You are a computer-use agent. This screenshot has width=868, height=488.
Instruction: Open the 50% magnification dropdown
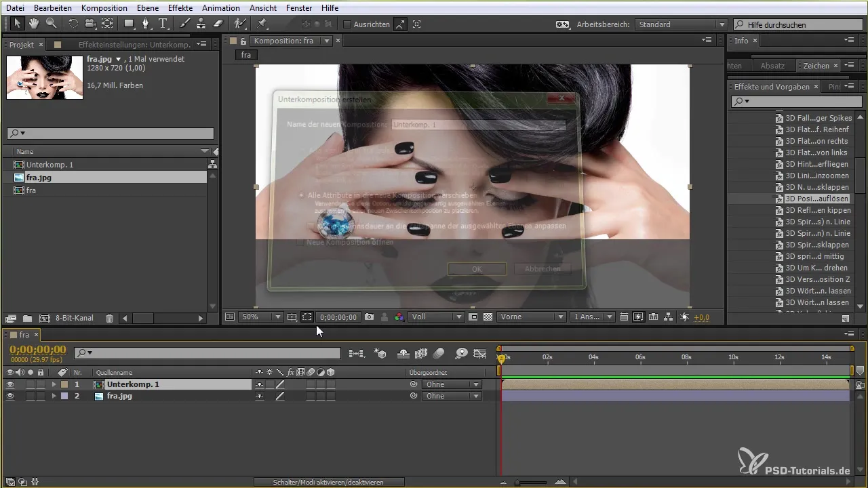click(261, 317)
